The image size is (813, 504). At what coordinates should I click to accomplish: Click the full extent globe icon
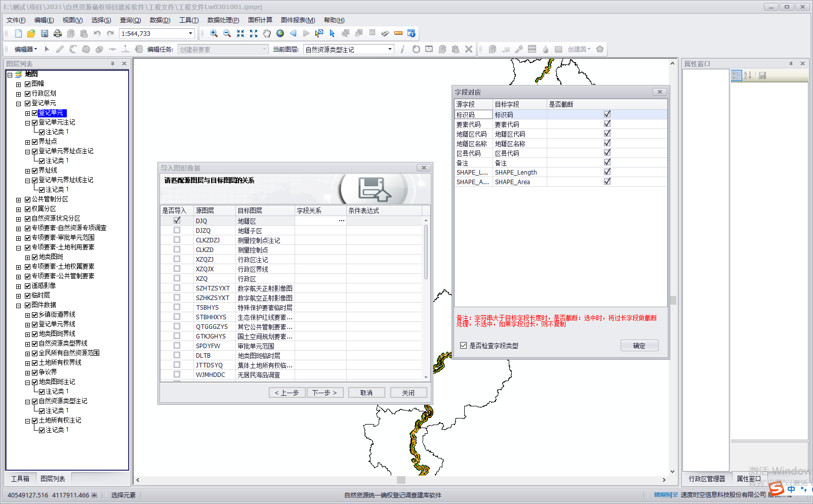pyautogui.click(x=280, y=33)
